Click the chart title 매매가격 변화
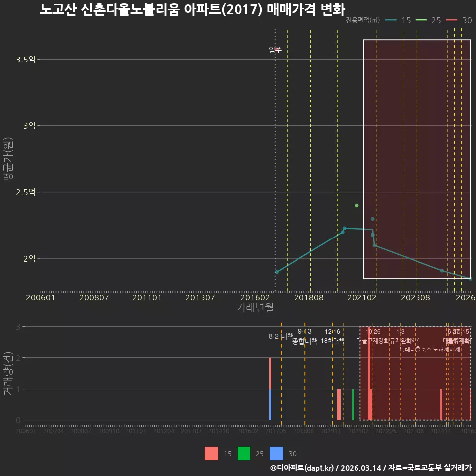The width and height of the screenshot is (476, 476). point(306,10)
